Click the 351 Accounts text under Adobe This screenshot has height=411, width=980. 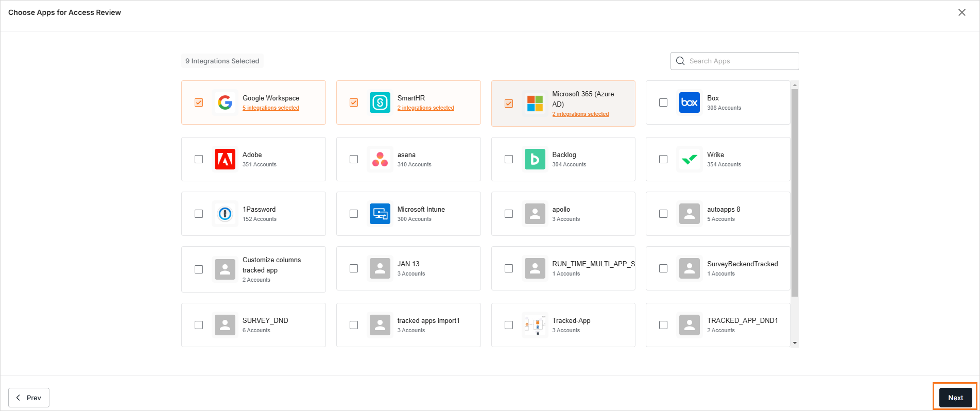tap(260, 165)
